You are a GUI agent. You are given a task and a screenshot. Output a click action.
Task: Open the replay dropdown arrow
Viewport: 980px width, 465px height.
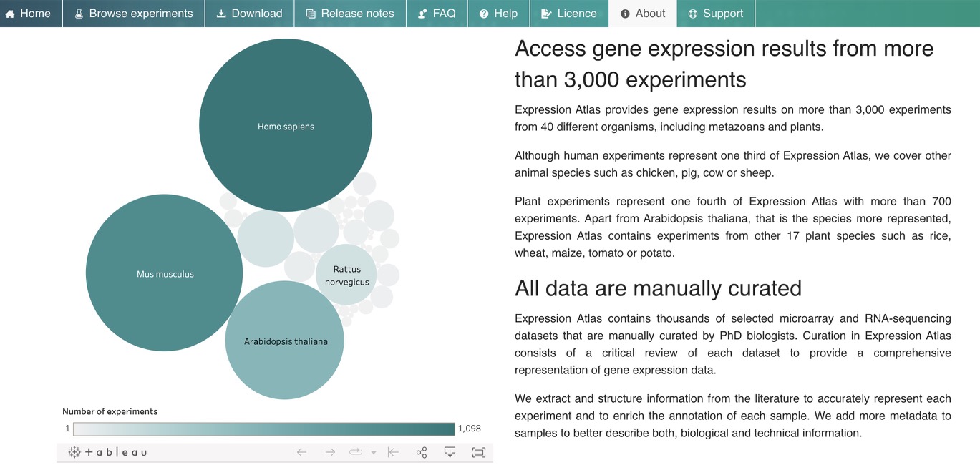(x=374, y=453)
